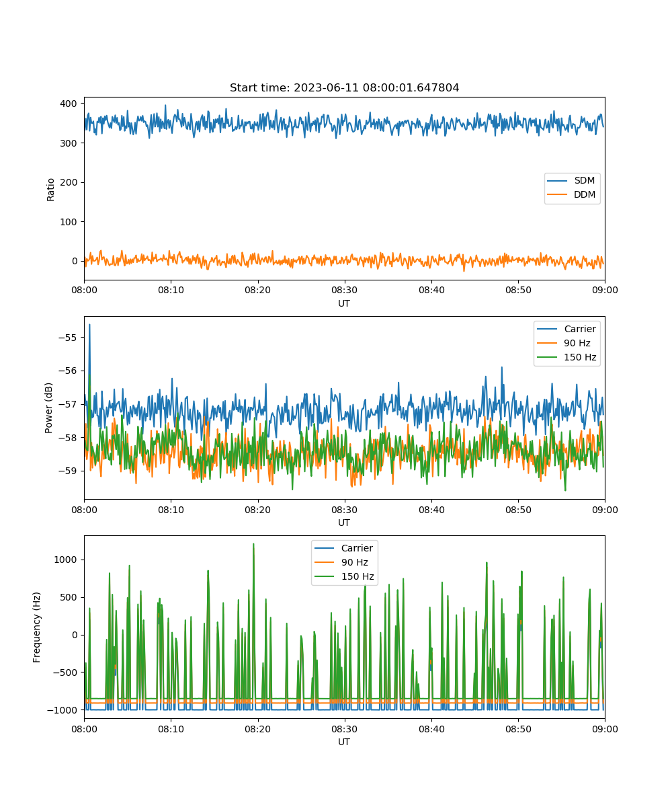Select 09:00 tick under the Power plot
Viewport: 672px width, 807px height.
click(x=605, y=509)
